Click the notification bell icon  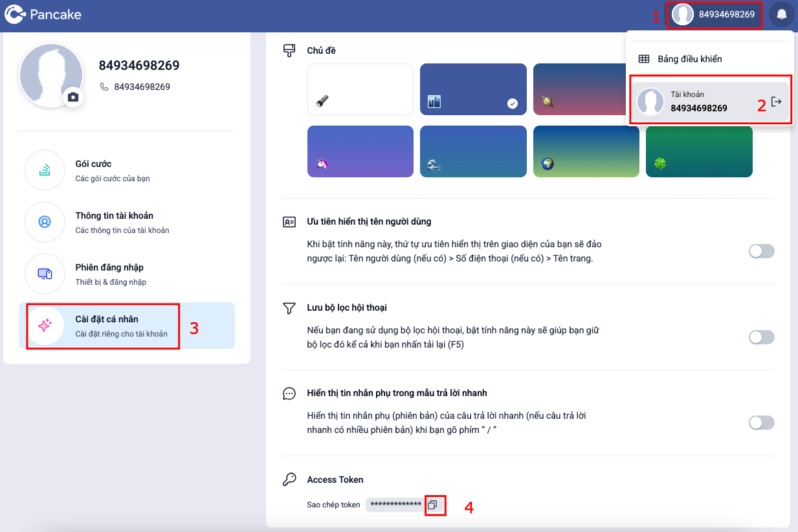pyautogui.click(x=781, y=15)
